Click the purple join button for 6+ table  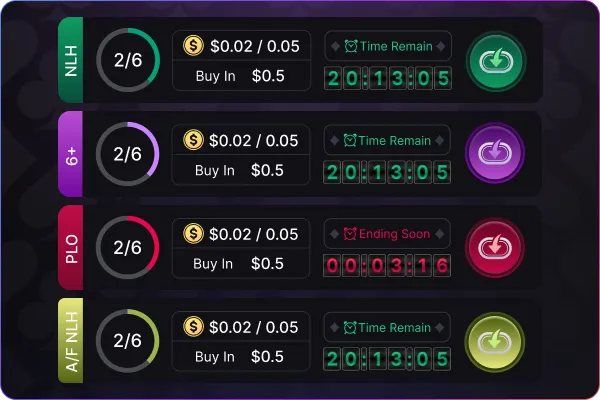(x=495, y=153)
